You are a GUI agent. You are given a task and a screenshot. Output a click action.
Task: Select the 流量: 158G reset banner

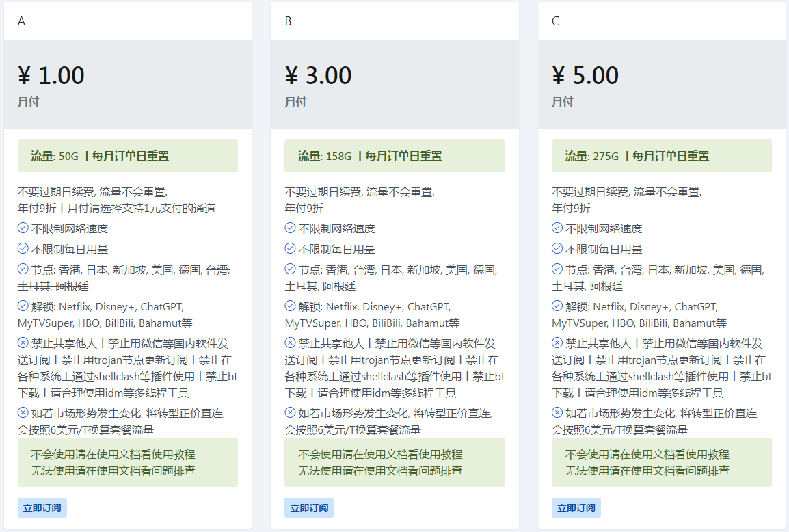click(x=394, y=156)
